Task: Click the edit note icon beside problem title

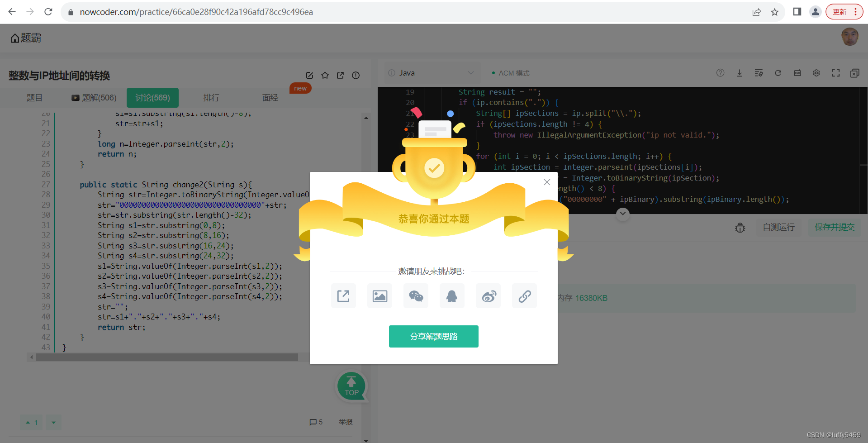Action: point(309,76)
